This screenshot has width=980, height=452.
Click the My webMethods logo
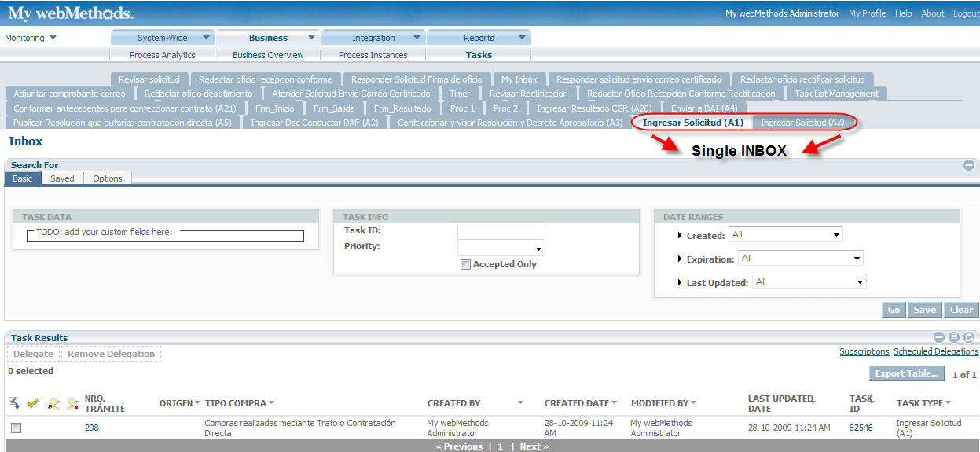click(x=70, y=13)
